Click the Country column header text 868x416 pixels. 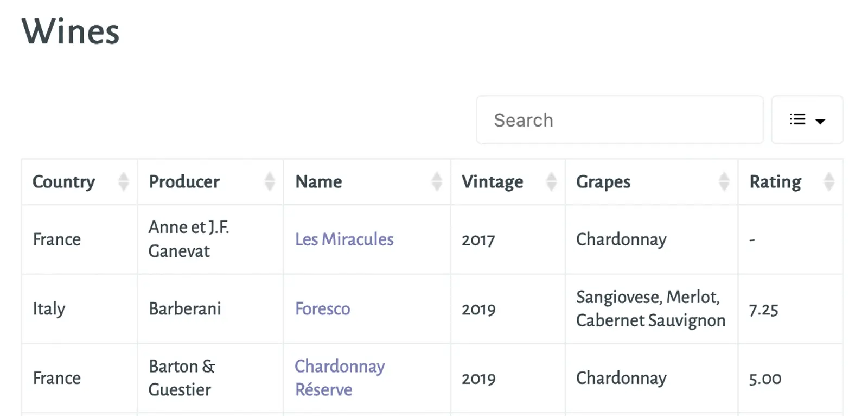[x=63, y=181]
